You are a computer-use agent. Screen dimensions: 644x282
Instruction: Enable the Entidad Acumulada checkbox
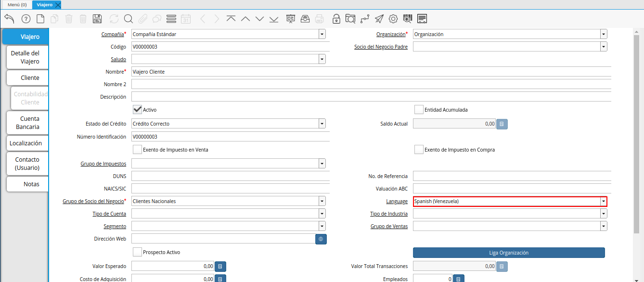pos(419,109)
